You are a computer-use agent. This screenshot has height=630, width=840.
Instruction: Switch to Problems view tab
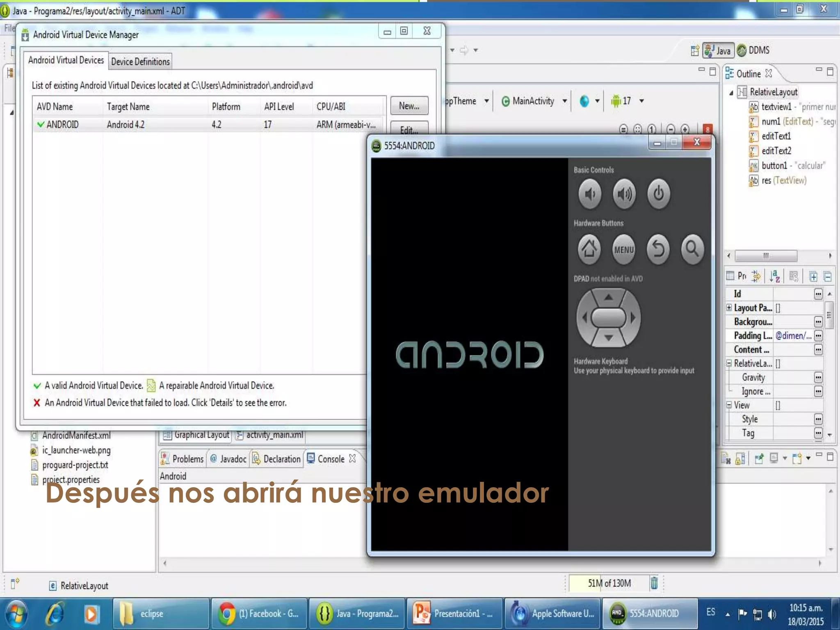coord(182,459)
